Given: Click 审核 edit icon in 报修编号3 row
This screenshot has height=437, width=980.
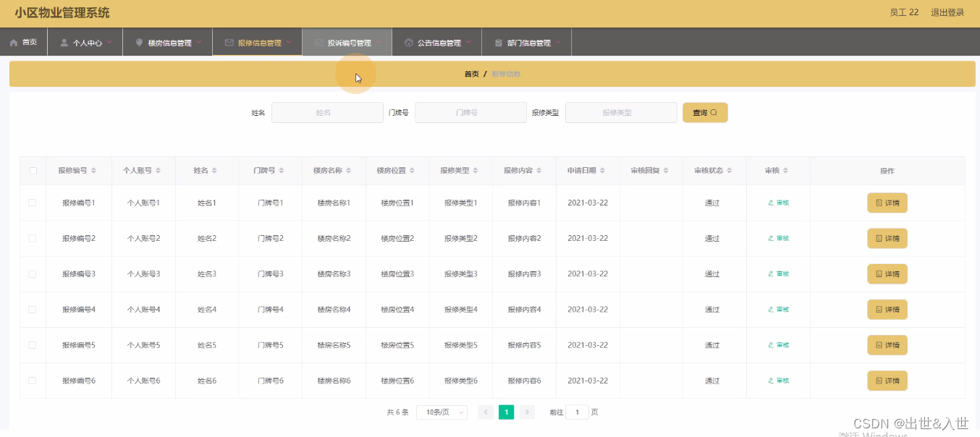Looking at the screenshot, I should pyautogui.click(x=771, y=274).
